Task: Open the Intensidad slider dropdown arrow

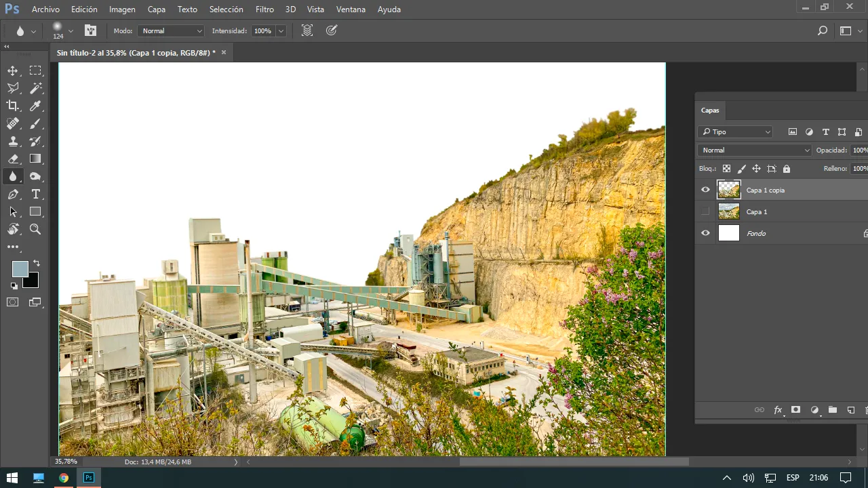Action: [281, 30]
